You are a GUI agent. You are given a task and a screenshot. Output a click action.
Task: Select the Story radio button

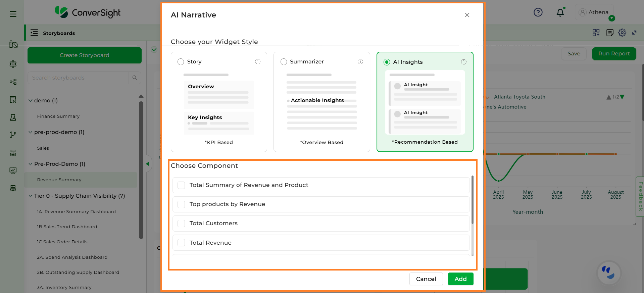point(181,62)
